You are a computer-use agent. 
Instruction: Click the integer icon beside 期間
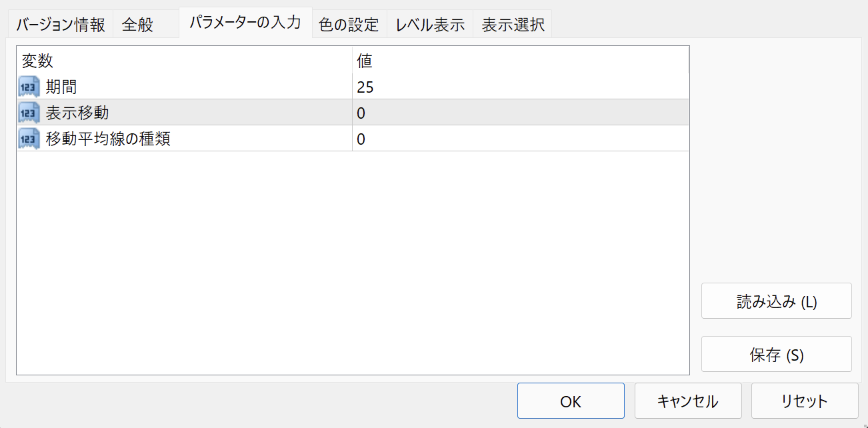[29, 87]
